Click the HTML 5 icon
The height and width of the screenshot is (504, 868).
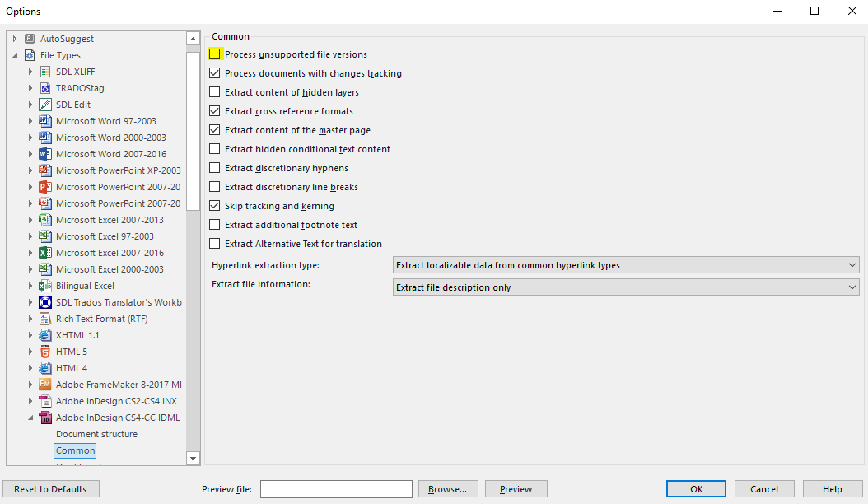point(45,352)
